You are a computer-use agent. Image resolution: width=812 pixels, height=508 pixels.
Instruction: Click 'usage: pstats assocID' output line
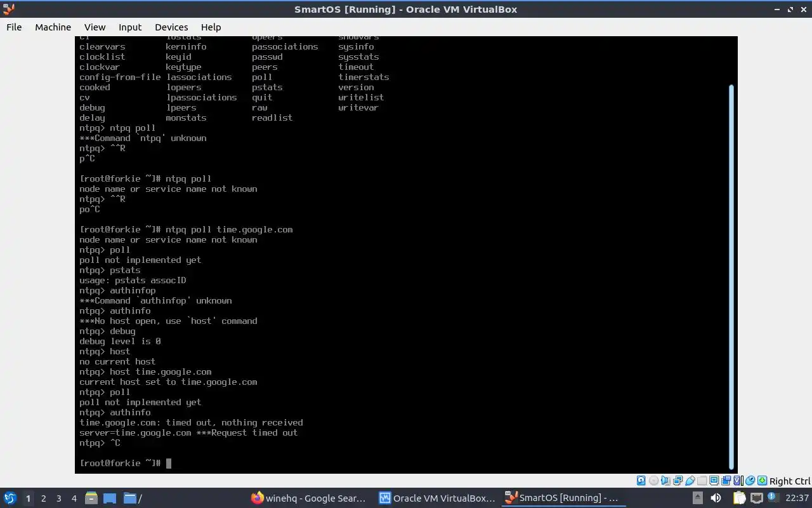[x=133, y=280]
